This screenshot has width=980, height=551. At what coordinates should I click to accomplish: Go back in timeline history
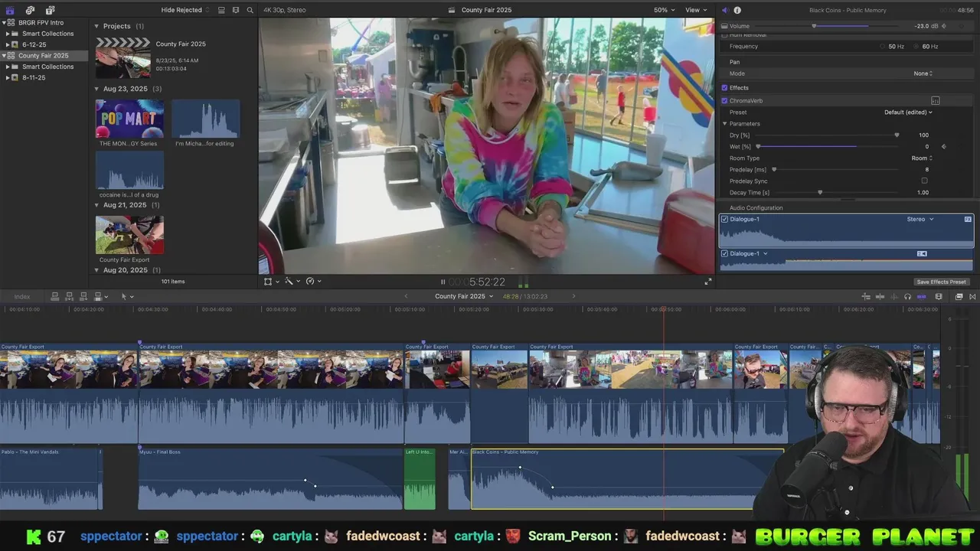pyautogui.click(x=406, y=296)
